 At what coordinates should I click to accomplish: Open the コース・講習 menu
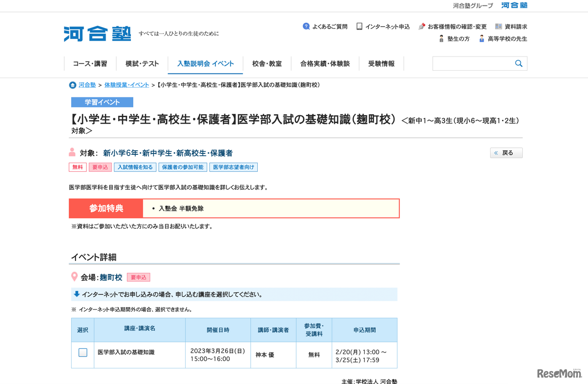coord(90,64)
